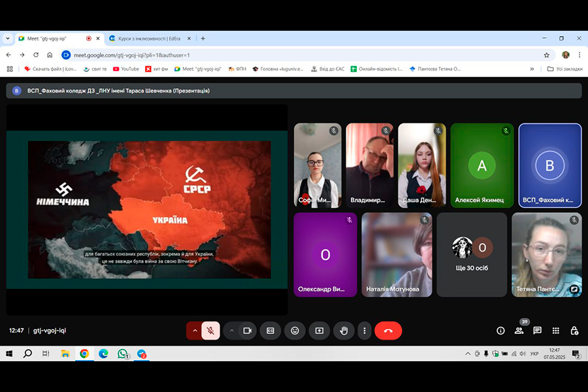Open File Explorer from taskbar
The image size is (588, 392).
pyautogui.click(x=65, y=353)
